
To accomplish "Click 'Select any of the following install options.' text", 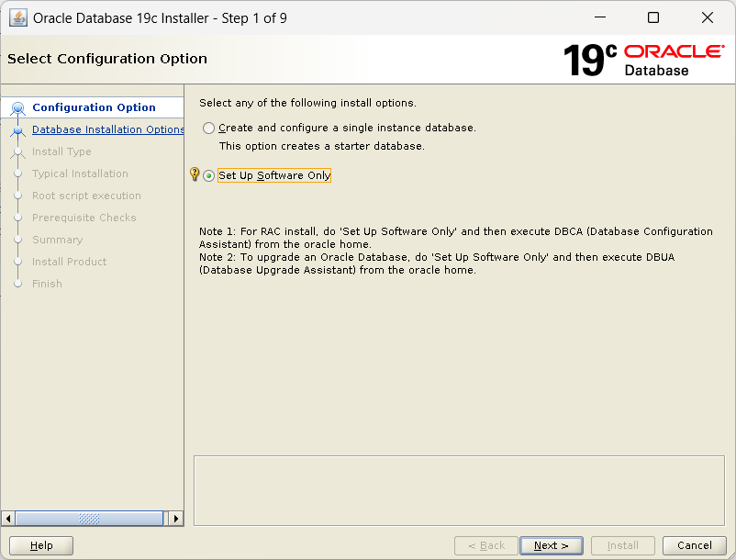I will (x=307, y=103).
